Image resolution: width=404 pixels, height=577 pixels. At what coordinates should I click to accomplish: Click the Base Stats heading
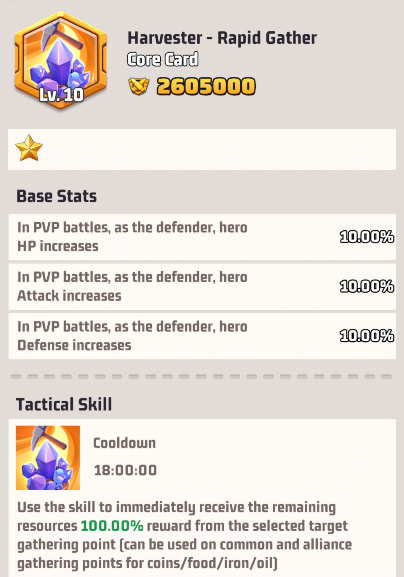click(57, 196)
